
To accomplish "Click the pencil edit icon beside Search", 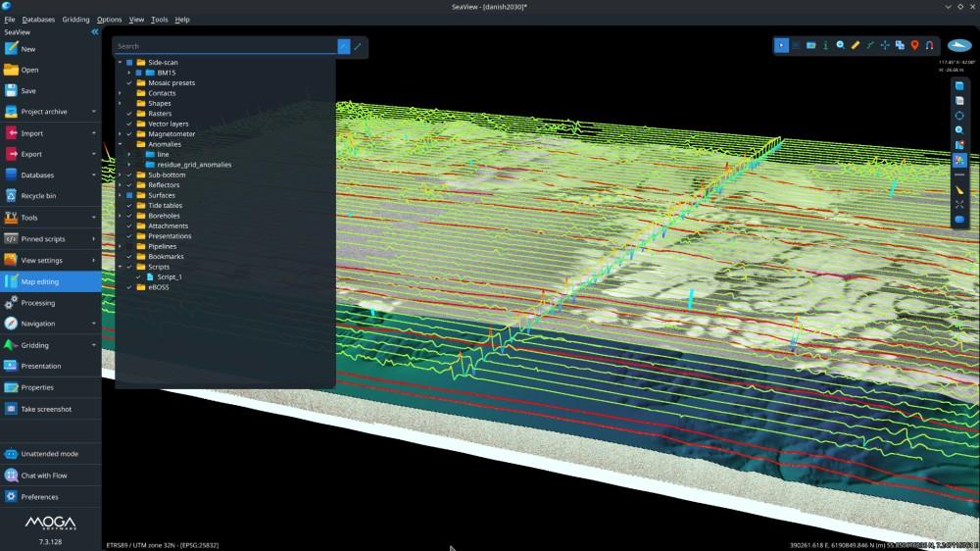I will click(358, 46).
